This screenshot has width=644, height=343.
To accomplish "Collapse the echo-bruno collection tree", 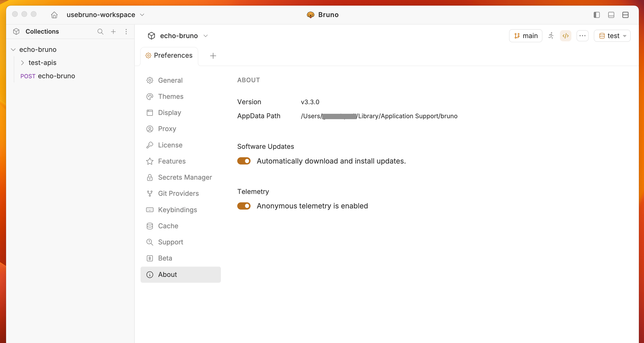I will pos(13,50).
